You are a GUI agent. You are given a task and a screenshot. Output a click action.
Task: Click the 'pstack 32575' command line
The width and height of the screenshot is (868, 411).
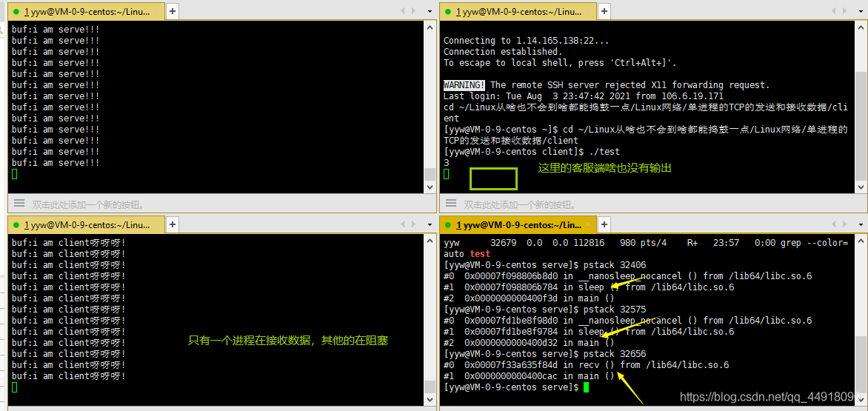pos(544,310)
